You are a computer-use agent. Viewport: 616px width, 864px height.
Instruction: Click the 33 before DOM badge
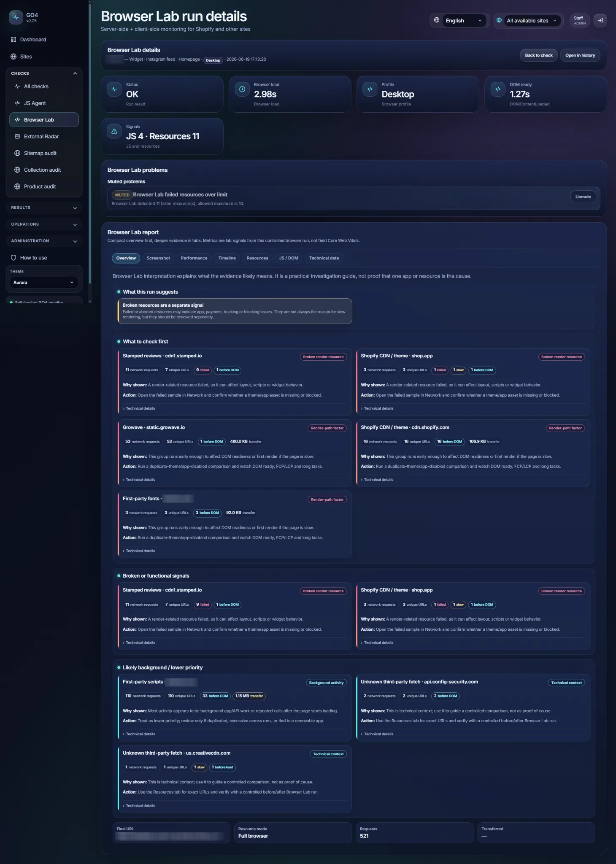click(215, 696)
